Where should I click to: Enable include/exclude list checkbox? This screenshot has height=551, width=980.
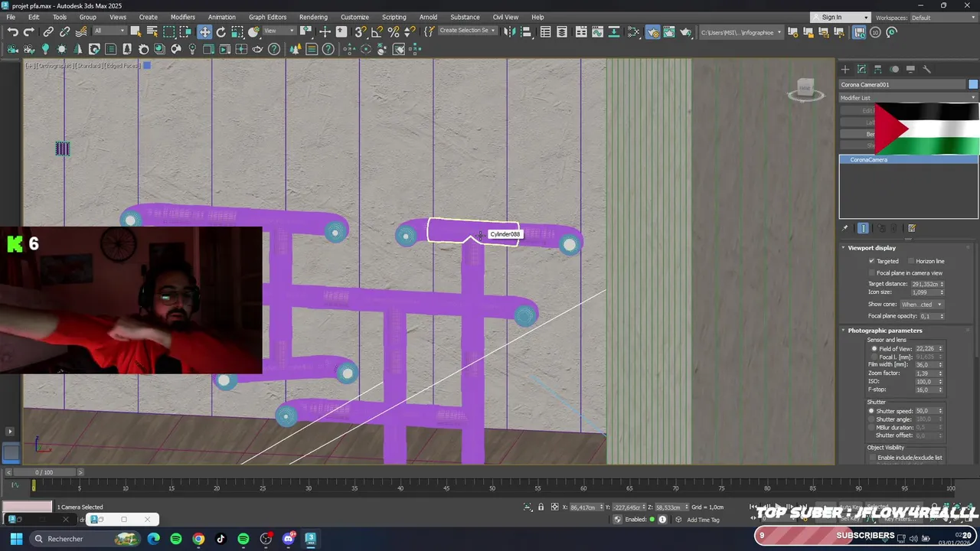(x=872, y=458)
